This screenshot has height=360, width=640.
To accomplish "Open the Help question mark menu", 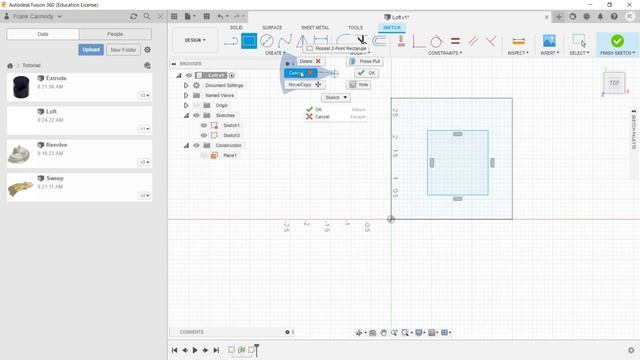I will [x=614, y=16].
